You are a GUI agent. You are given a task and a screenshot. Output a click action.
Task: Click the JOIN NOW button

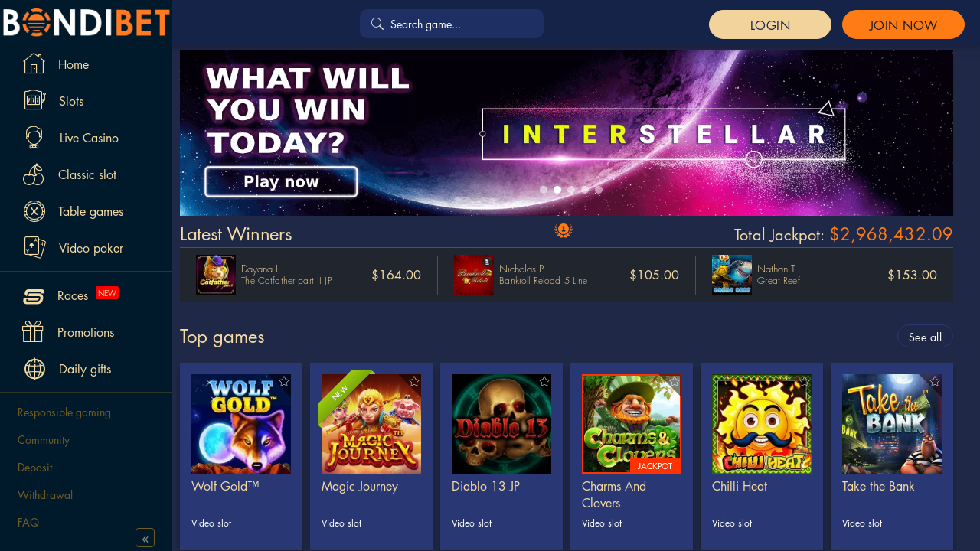(903, 24)
